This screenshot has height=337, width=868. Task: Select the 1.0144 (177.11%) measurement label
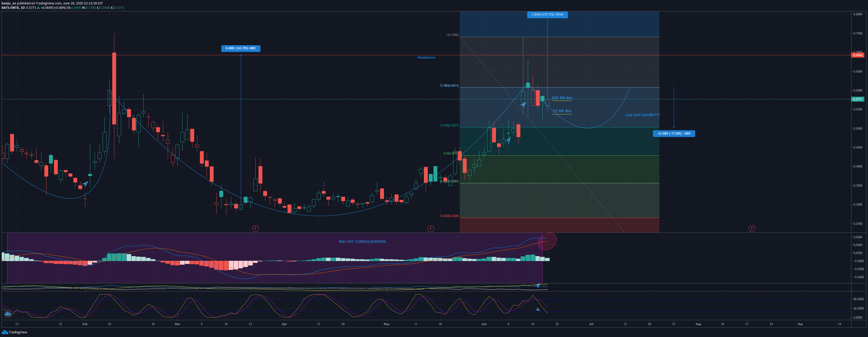point(547,15)
